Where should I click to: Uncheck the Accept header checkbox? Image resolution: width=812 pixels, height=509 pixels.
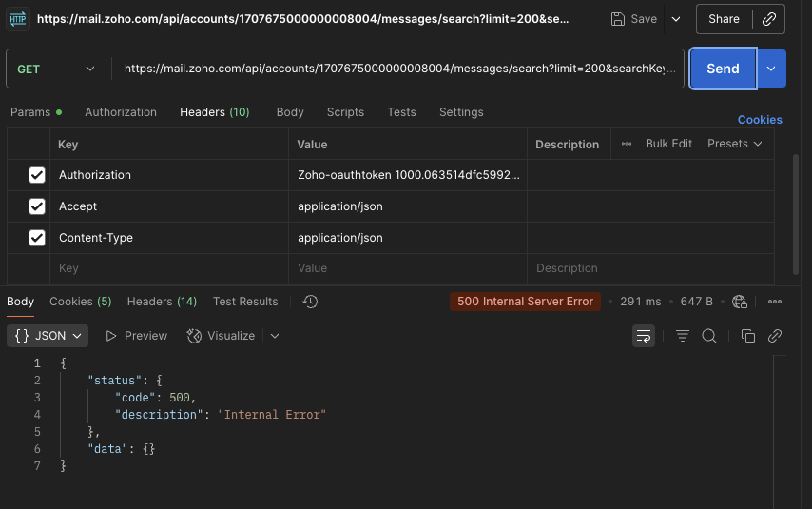[37, 206]
